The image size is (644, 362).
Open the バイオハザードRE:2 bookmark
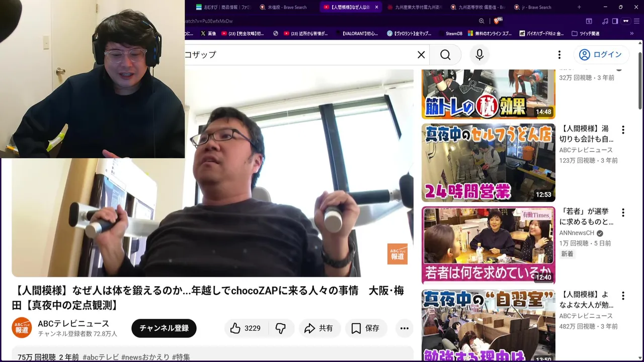tap(541, 34)
